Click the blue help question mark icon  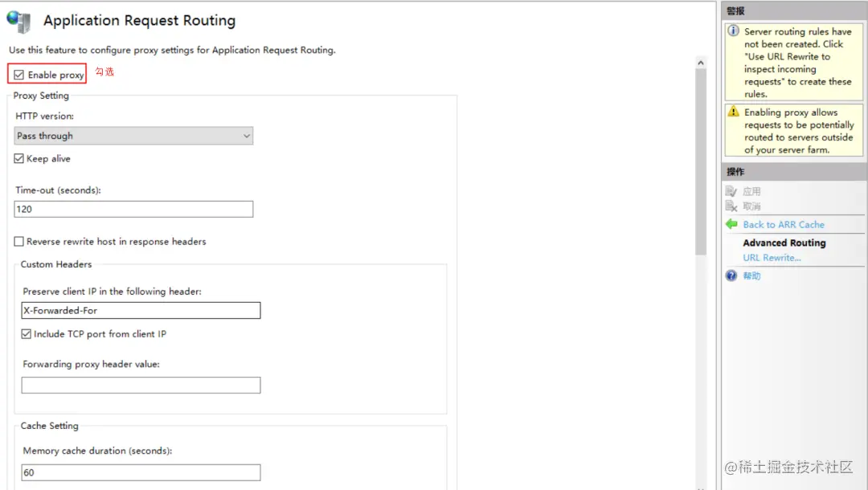click(731, 276)
